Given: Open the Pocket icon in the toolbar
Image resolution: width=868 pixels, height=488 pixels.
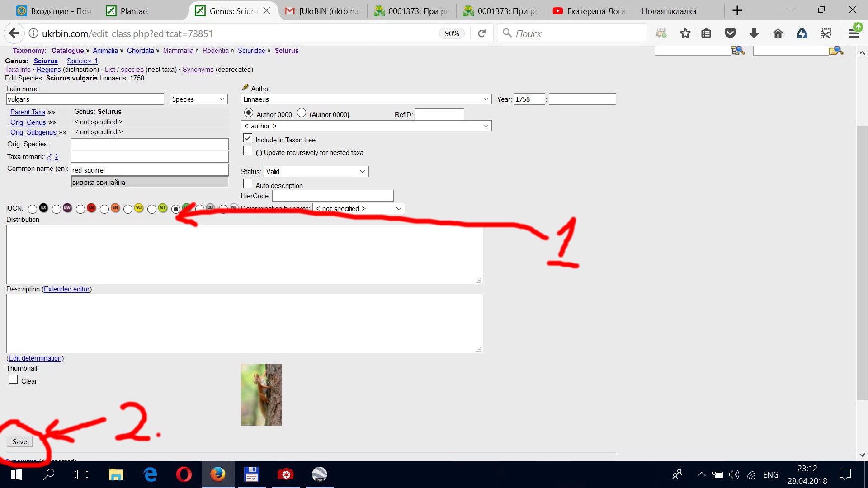Looking at the screenshot, I should point(730,33).
